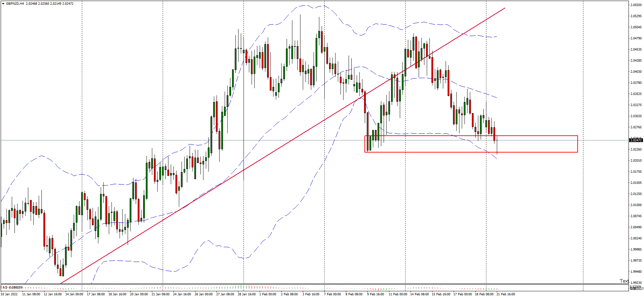The height and width of the screenshot is (298, 644).
Task: Click the 2.02010 price axis label
Action: click(636, 161)
